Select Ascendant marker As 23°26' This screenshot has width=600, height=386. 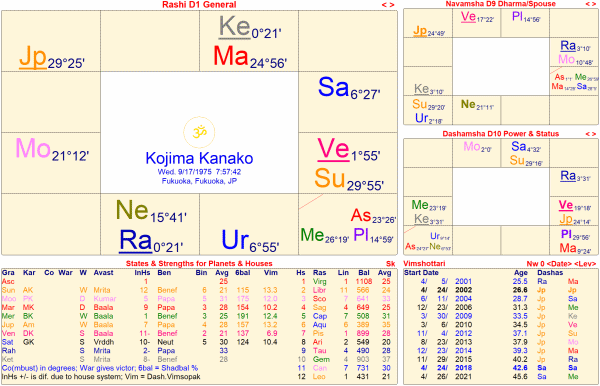(x=373, y=216)
